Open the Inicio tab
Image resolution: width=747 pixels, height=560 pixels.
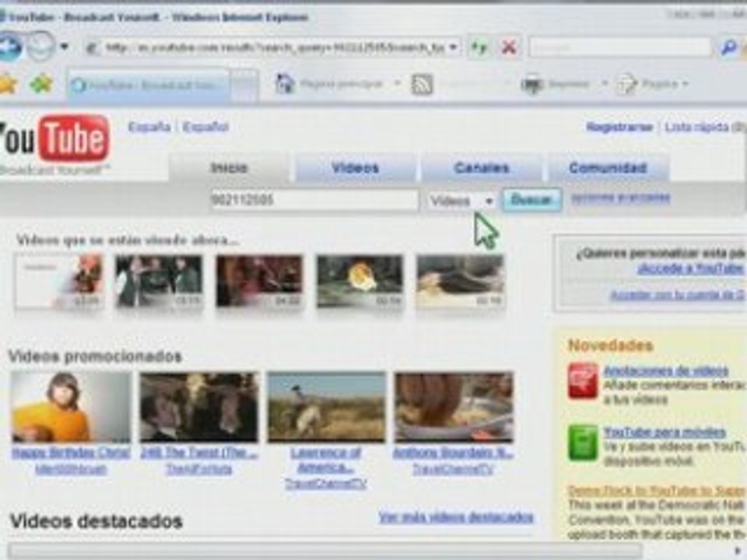(229, 168)
